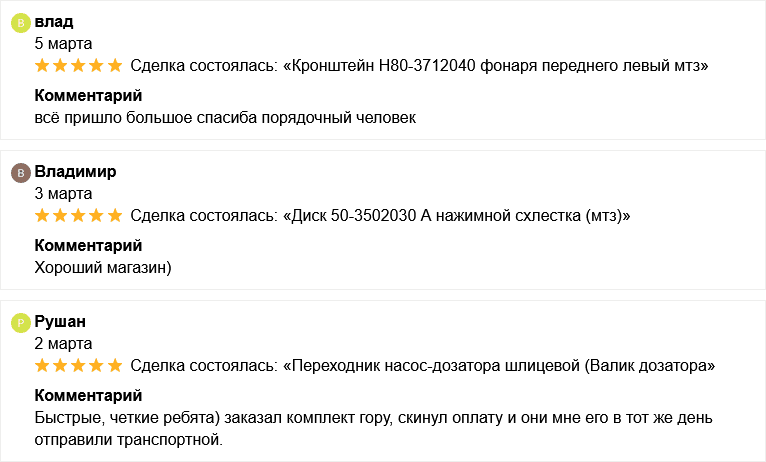Image resolution: width=766 pixels, height=462 pixels.
Task: Click влад's yellow-green avatar icon
Action: 20,22
